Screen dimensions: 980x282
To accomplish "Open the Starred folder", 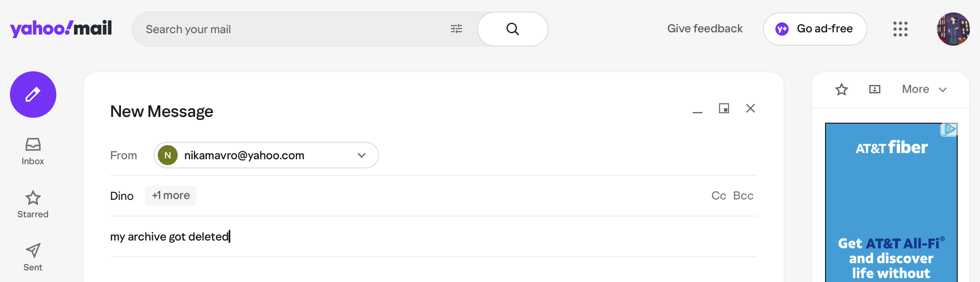I will [33, 204].
